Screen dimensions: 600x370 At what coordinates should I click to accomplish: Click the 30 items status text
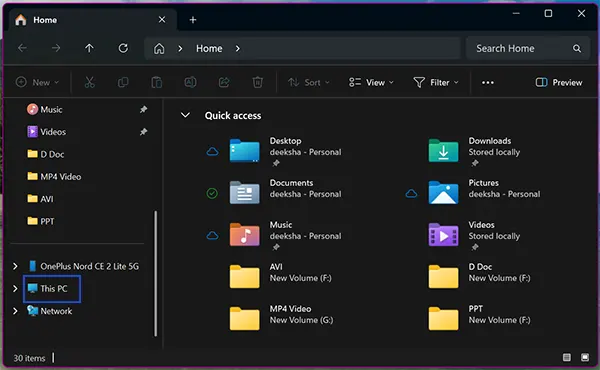point(29,358)
